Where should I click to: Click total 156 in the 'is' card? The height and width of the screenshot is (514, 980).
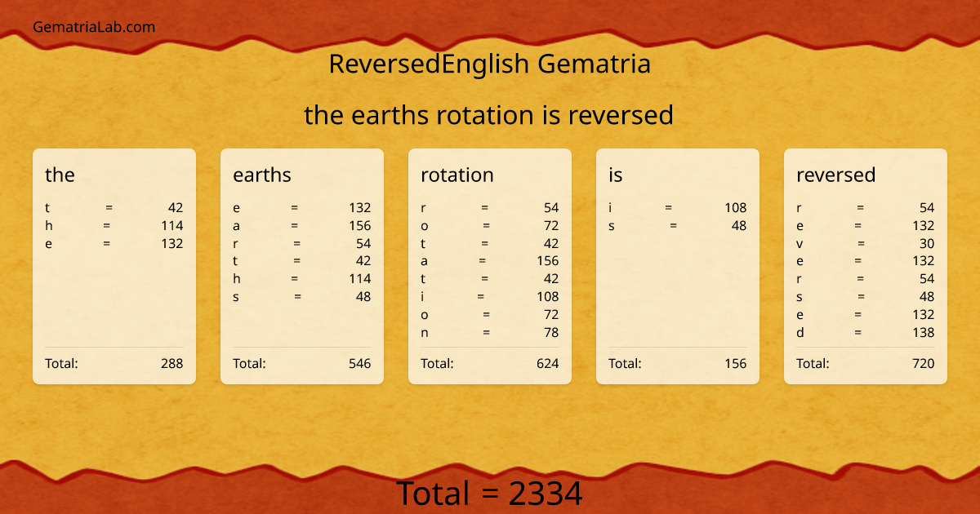736,364
